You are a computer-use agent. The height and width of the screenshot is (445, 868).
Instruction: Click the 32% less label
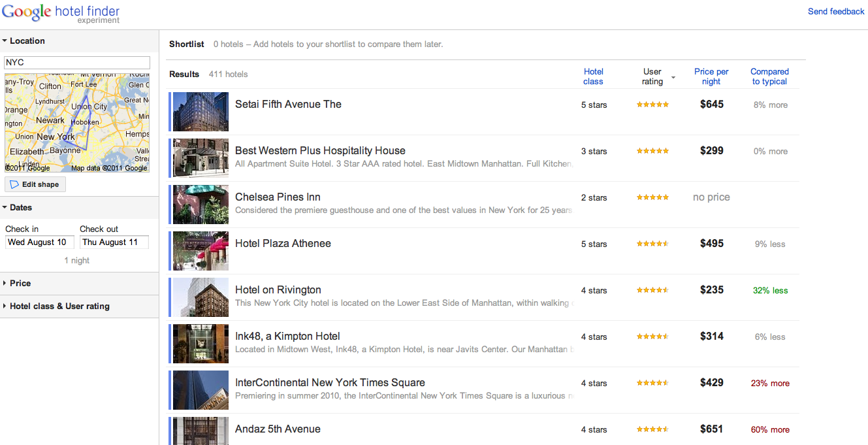(770, 290)
